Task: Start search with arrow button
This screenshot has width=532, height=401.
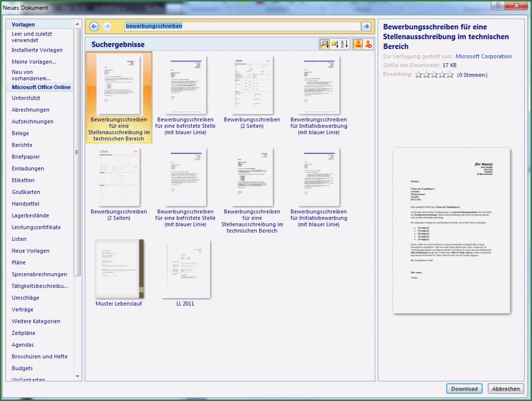Action: [366, 26]
